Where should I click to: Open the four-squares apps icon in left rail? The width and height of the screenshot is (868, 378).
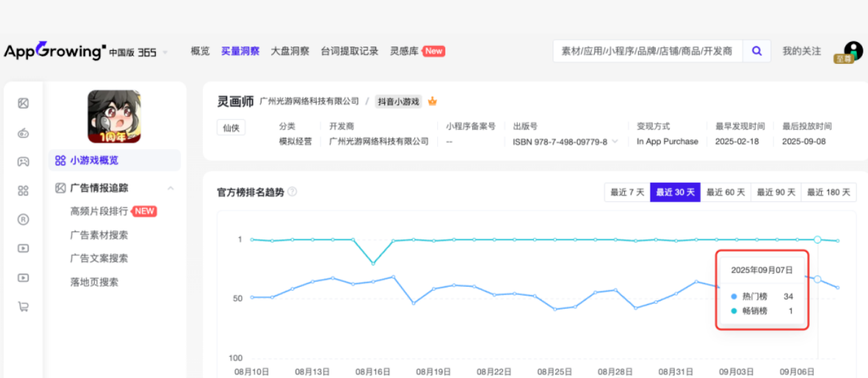tap(23, 191)
